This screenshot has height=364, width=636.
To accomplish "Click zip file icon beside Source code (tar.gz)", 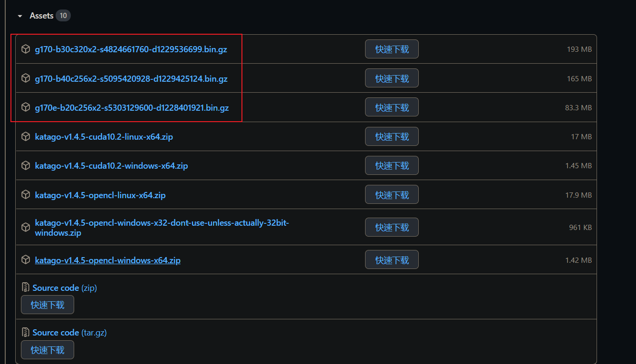I will pyautogui.click(x=26, y=332).
